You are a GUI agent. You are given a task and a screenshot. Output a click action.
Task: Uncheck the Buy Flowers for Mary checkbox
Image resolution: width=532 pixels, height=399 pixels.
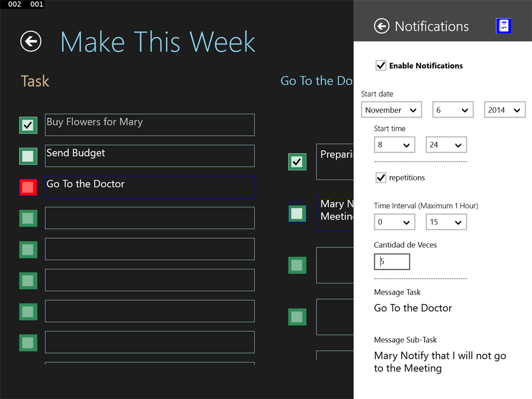tap(28, 125)
